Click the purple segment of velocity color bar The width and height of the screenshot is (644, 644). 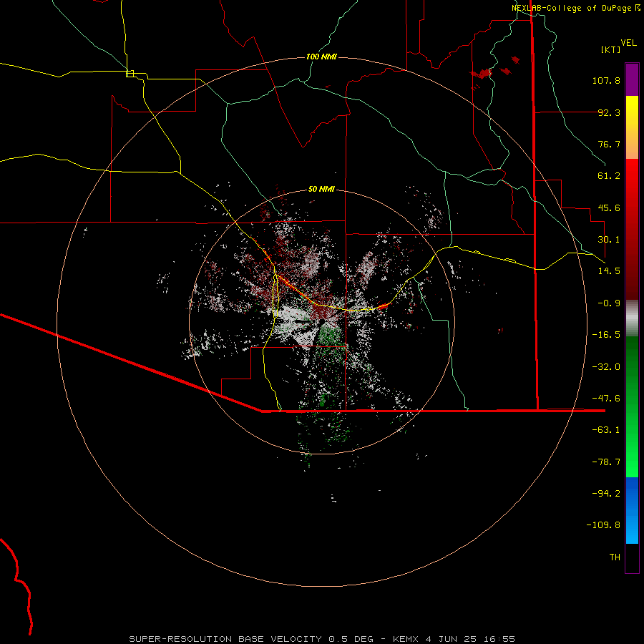pos(632,79)
